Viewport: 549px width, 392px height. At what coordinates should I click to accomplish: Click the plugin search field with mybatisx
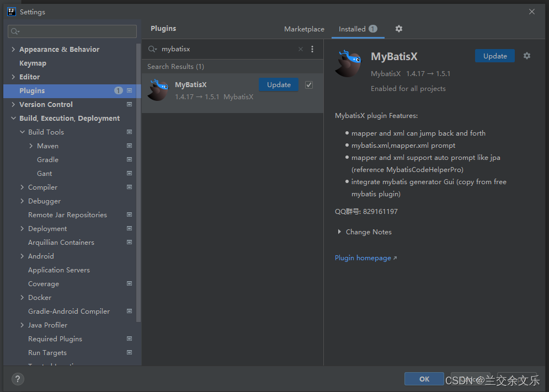(227, 49)
